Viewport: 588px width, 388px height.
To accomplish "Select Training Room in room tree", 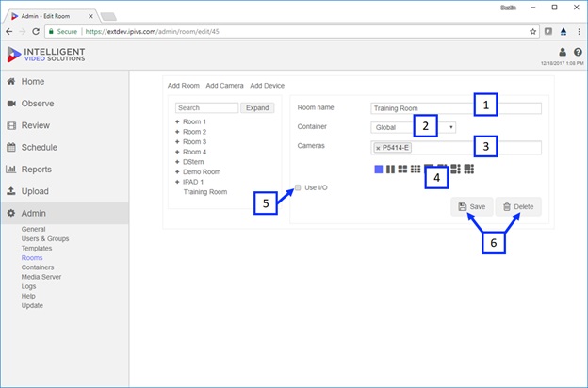I will 205,192.
